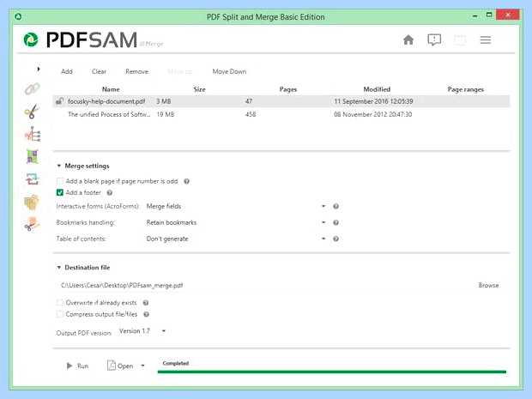The height and width of the screenshot is (399, 532).
Task: Enable Add a blank page if odd
Action: click(x=60, y=181)
